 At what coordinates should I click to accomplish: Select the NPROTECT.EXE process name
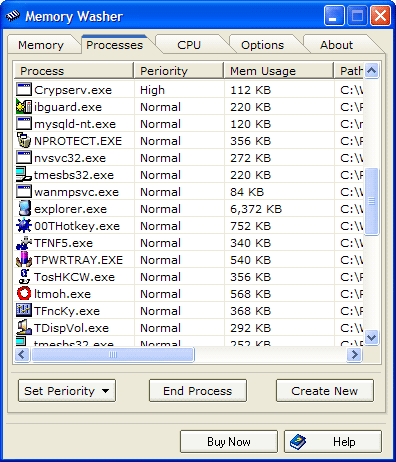coord(78,141)
